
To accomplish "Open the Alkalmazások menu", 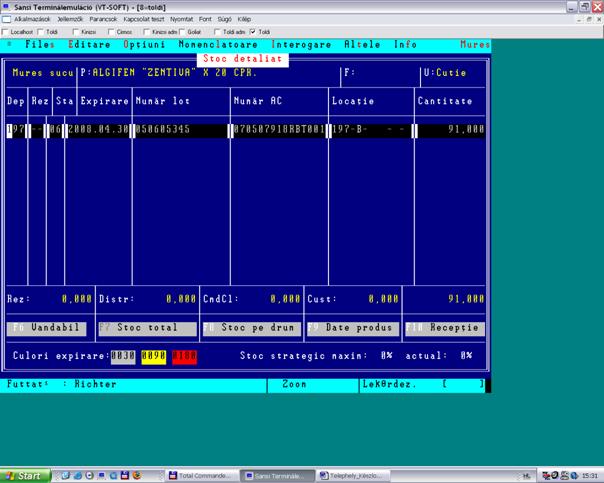I will [33, 20].
